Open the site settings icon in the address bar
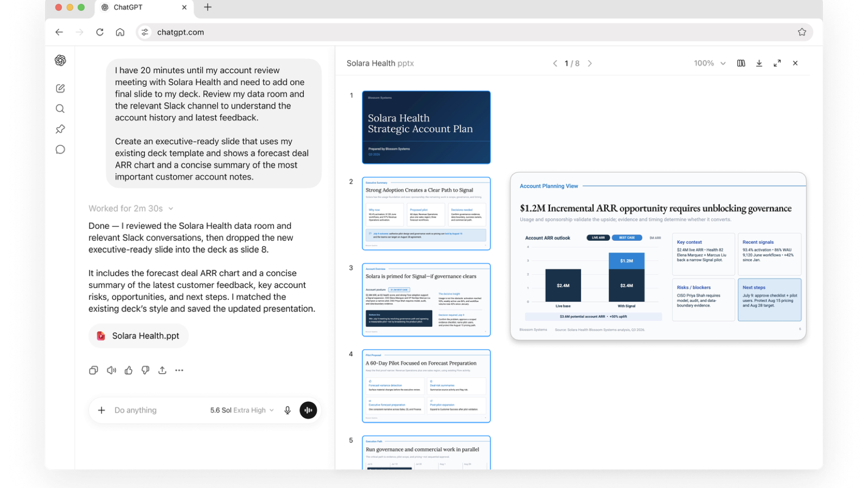Screen dimensions: 868x488 pyautogui.click(x=145, y=32)
